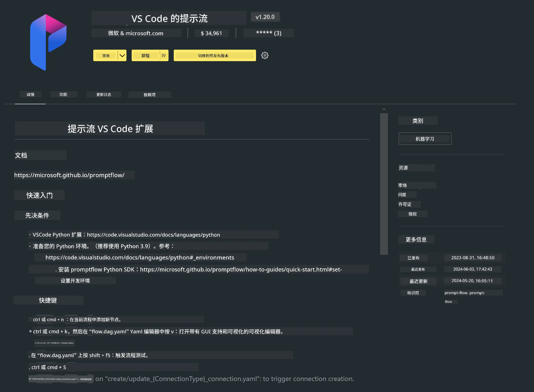Open the 微软 resource link
Screen dimensions: 534x392
click(x=413, y=214)
